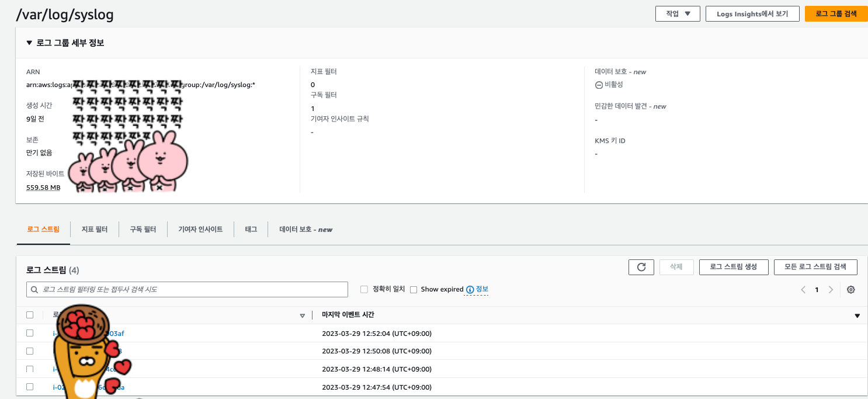Toggle the 정확히 일치 checkbox

coord(364,289)
